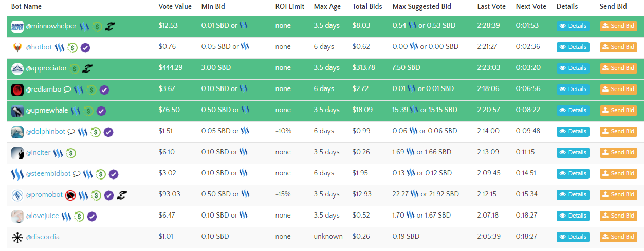
Task: Follow the @discordia bot name link
Action: click(x=43, y=237)
